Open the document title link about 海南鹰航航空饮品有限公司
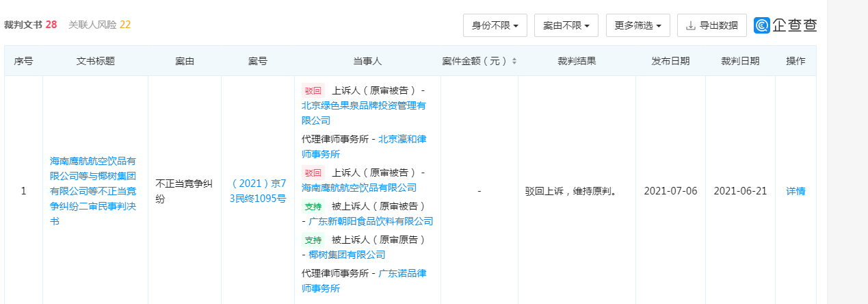The height and width of the screenshot is (304, 868). pyautogui.click(x=93, y=191)
